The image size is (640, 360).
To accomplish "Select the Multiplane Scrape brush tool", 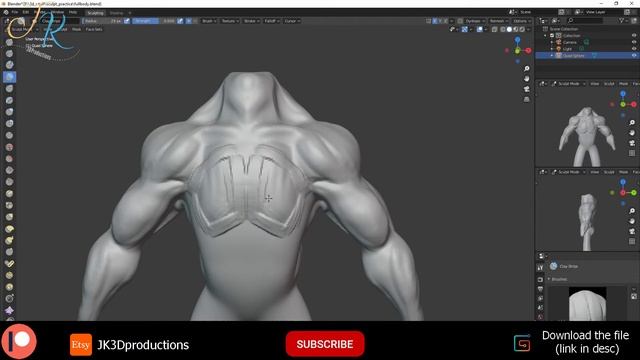I will 9,193.
